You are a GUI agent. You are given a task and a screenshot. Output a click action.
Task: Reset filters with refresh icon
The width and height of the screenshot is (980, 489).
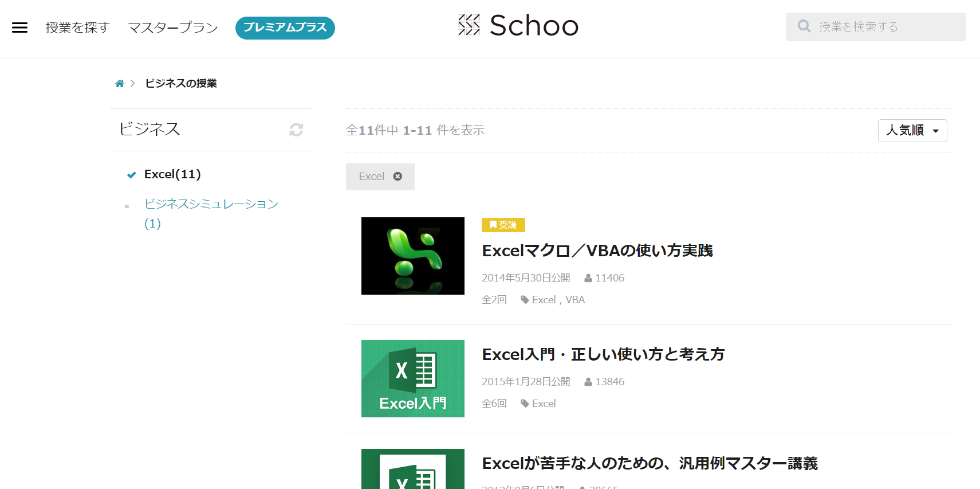pyautogui.click(x=296, y=130)
